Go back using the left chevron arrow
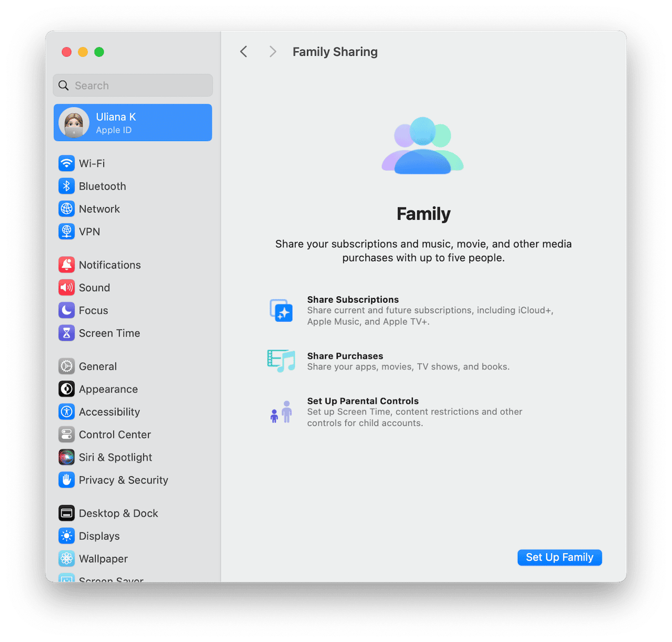 (243, 51)
